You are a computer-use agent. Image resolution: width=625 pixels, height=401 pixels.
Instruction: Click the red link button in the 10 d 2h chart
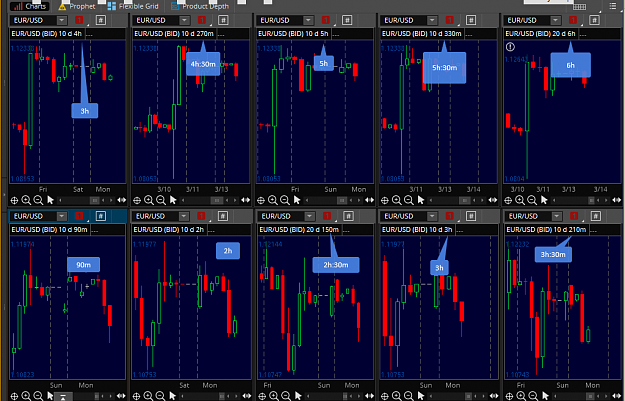(201, 216)
